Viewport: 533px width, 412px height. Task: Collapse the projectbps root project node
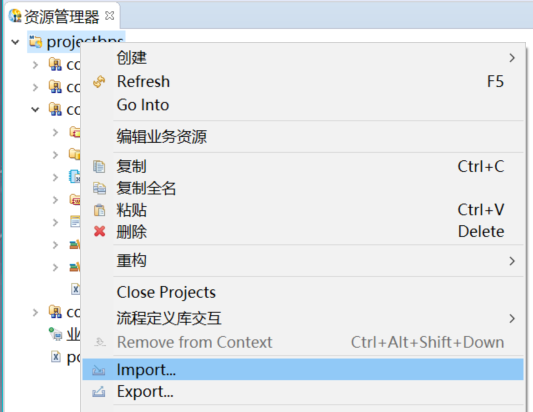15,42
